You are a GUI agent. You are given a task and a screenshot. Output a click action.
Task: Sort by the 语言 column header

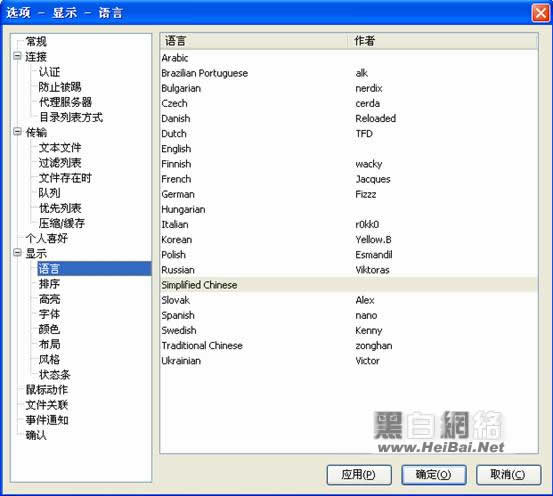pyautogui.click(x=254, y=41)
